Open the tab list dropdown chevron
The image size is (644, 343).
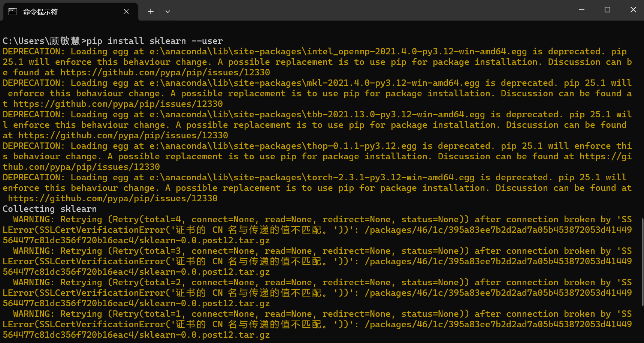click(168, 12)
